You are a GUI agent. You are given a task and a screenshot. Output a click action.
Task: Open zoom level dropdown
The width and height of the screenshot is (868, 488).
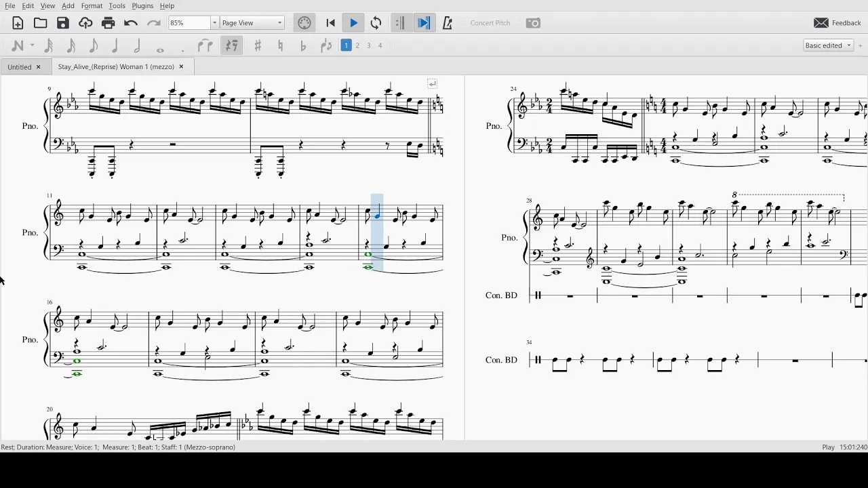click(x=214, y=23)
